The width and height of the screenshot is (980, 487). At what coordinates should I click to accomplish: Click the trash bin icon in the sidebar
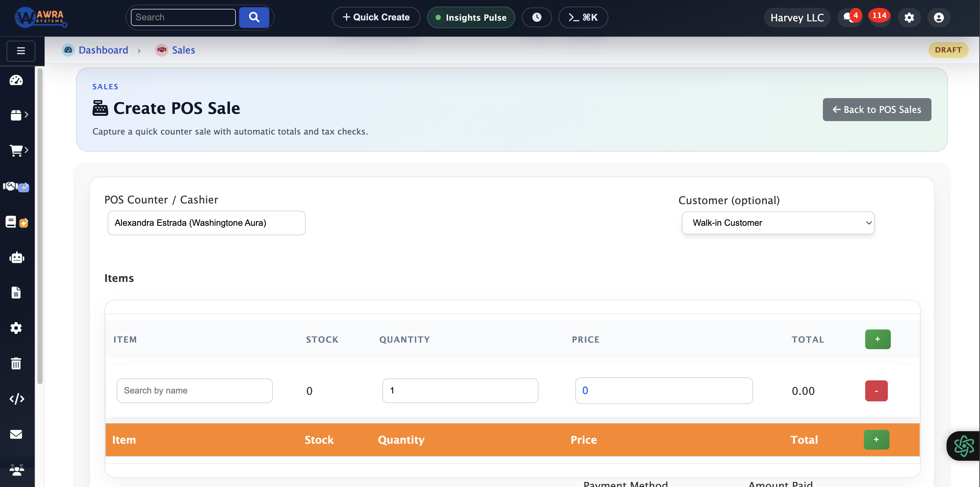click(16, 363)
